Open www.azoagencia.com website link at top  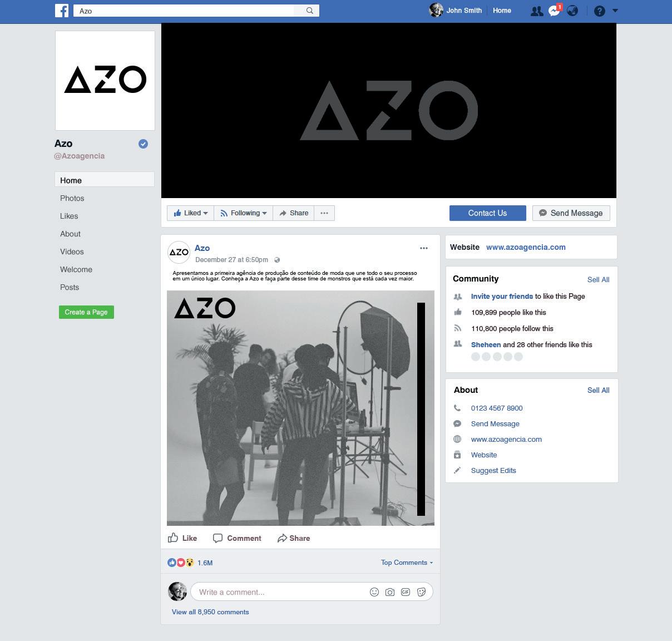(526, 247)
